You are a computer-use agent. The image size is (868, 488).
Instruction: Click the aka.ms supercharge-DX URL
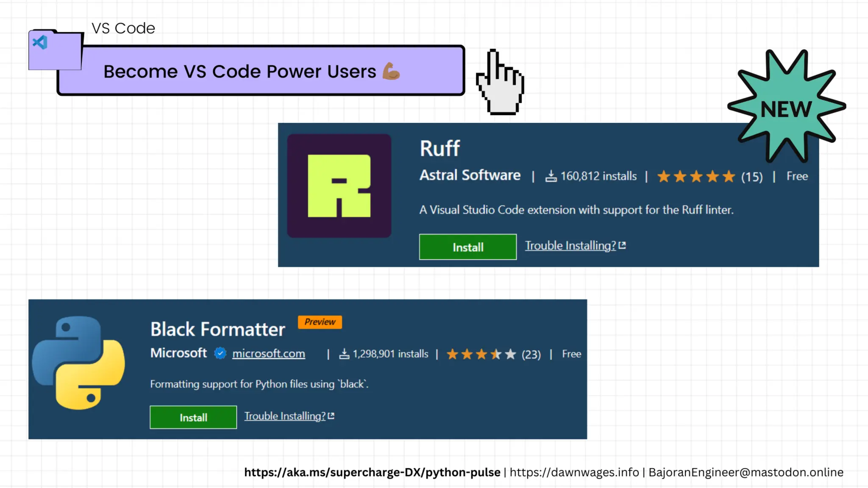372,472
